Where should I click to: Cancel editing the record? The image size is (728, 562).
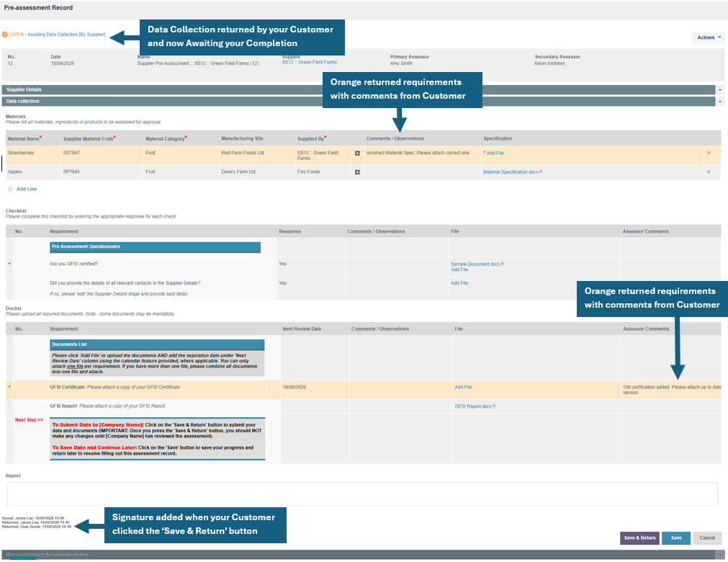(708, 538)
